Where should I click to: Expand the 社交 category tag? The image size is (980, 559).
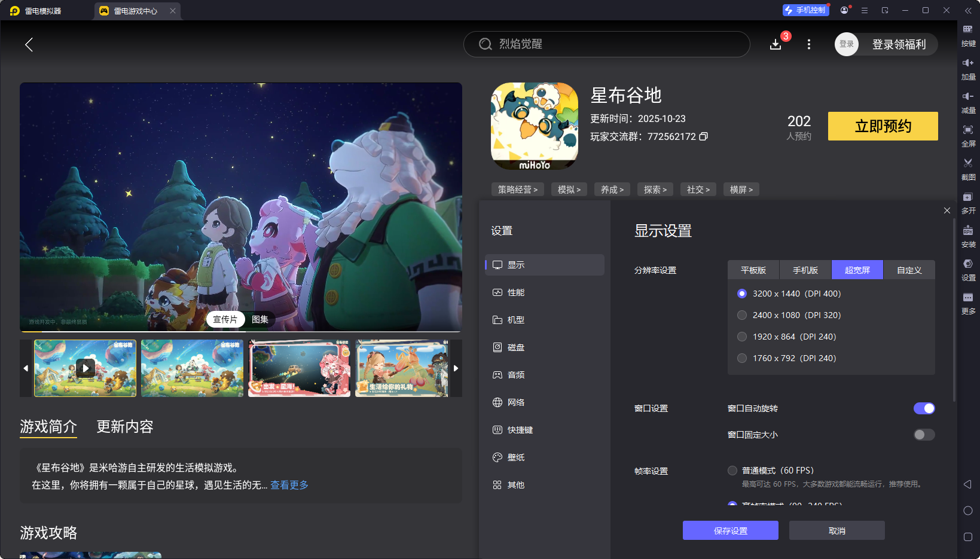click(x=698, y=189)
